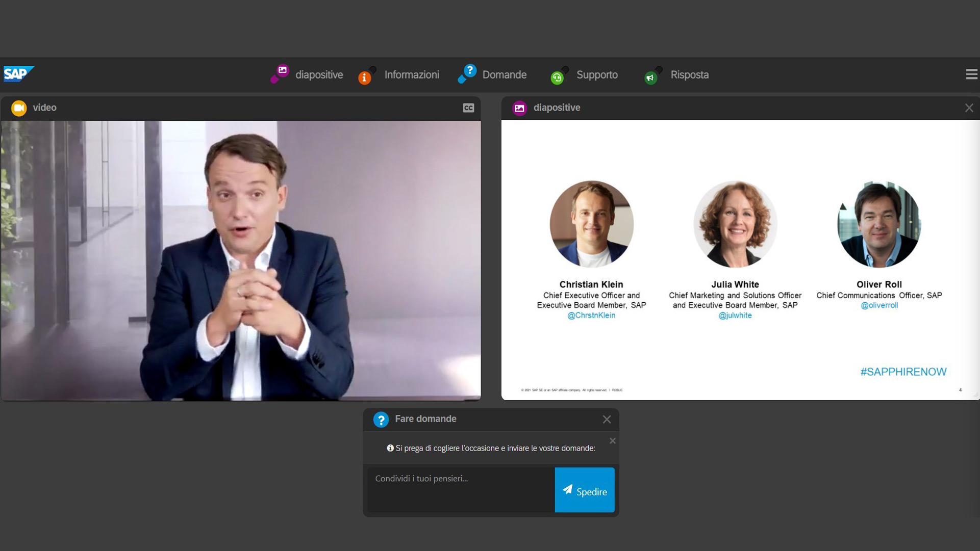Open the Risposta megaphone item
Screen dimensions: 980x551
pyautogui.click(x=676, y=74)
